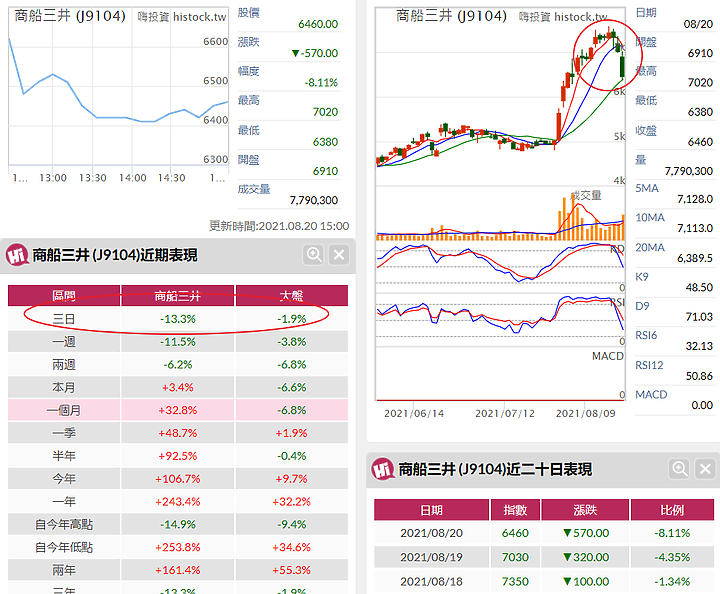The image size is (720, 594).
Task: Click the magnifier icon in 近二十日表現 panel
Action: tap(680, 469)
